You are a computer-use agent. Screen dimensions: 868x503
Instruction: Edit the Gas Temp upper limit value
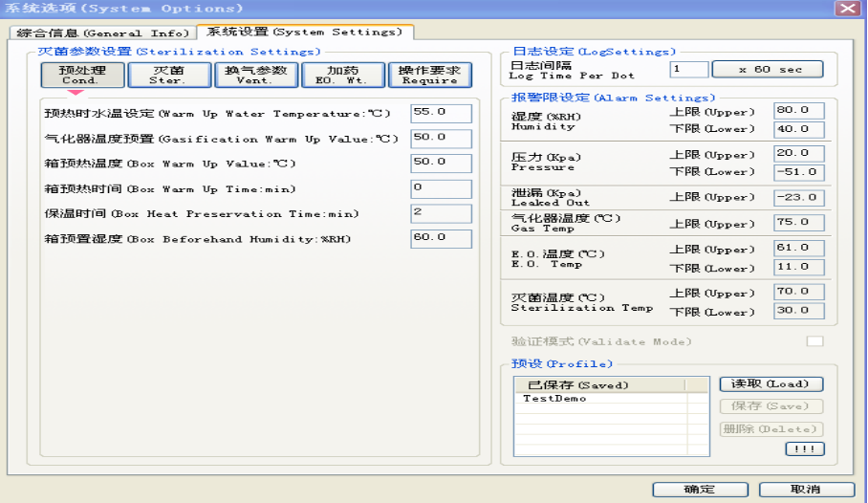pyautogui.click(x=798, y=223)
